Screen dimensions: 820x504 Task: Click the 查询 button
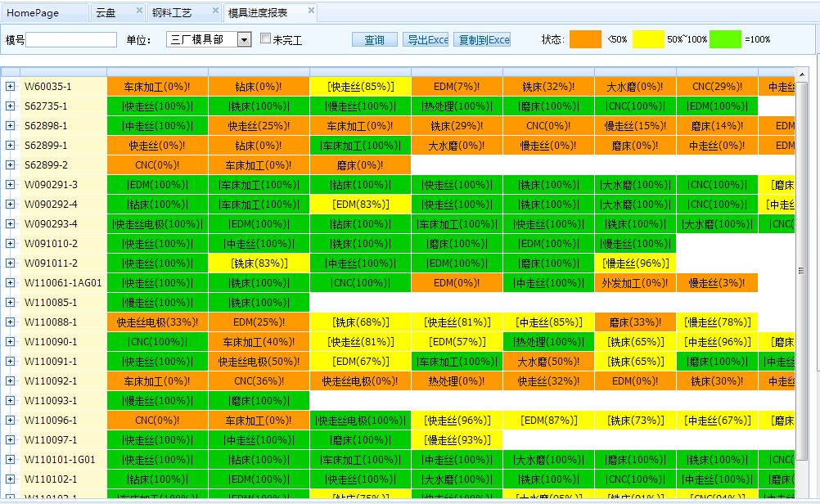[374, 38]
